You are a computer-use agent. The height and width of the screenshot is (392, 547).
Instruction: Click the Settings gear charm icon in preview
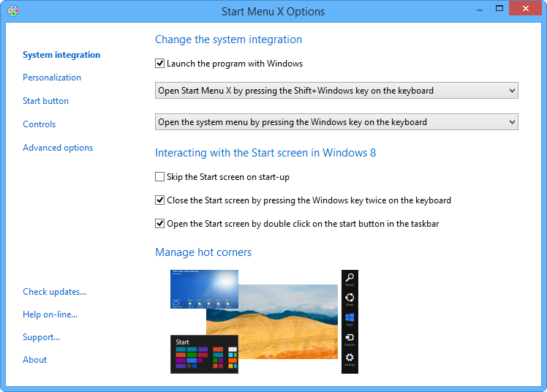point(350,358)
